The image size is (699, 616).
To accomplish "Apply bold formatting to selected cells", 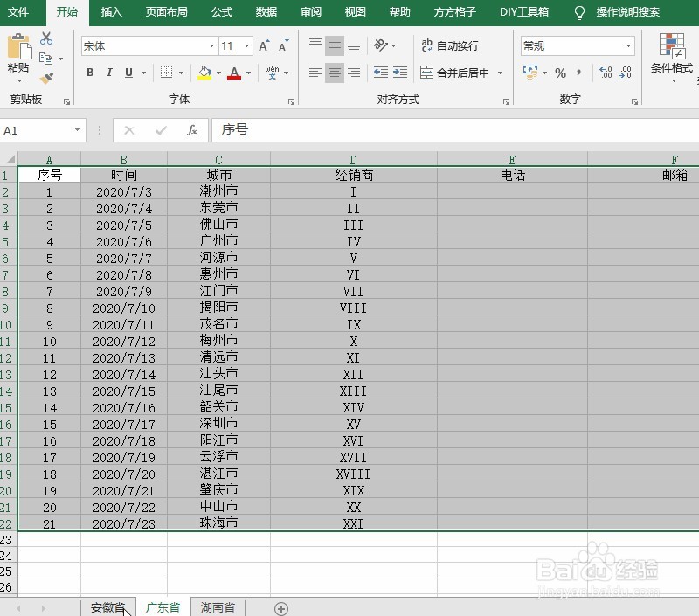I will [90, 73].
